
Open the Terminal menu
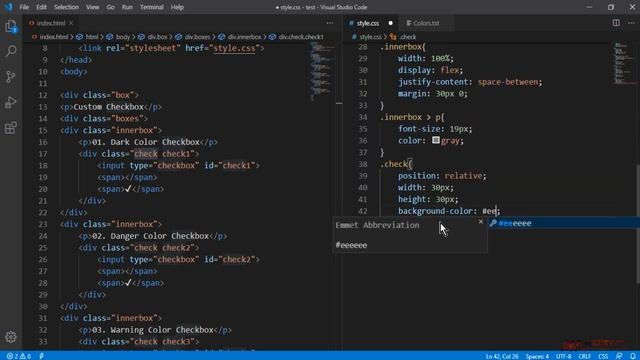(151, 7)
